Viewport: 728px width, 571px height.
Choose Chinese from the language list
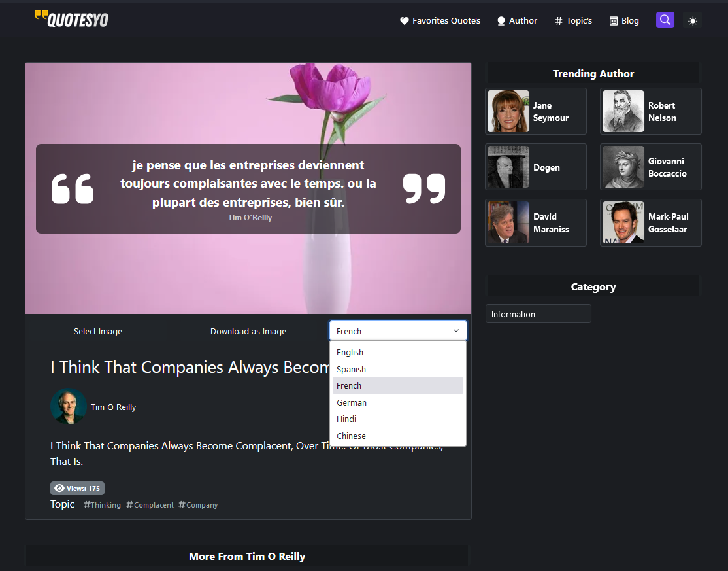click(x=398, y=436)
